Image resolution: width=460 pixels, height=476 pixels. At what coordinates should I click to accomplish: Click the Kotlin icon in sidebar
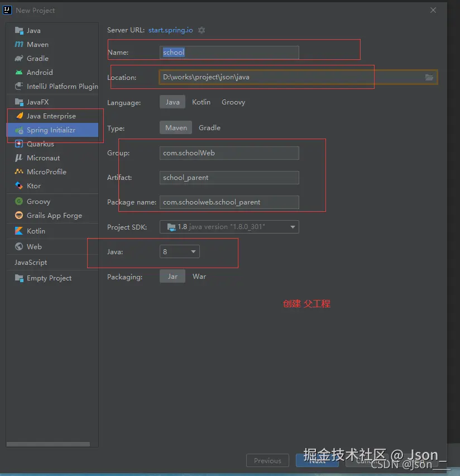click(x=19, y=231)
